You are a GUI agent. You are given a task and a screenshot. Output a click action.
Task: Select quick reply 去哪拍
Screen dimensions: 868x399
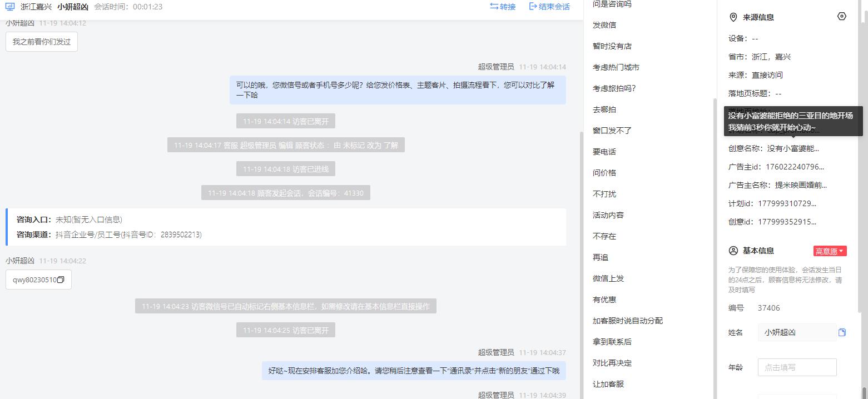click(x=604, y=109)
